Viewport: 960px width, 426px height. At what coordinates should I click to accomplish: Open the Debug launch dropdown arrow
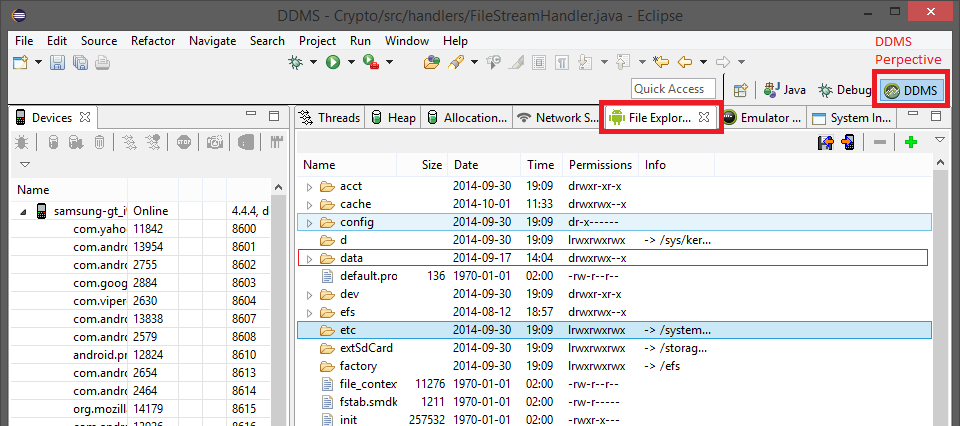313,62
